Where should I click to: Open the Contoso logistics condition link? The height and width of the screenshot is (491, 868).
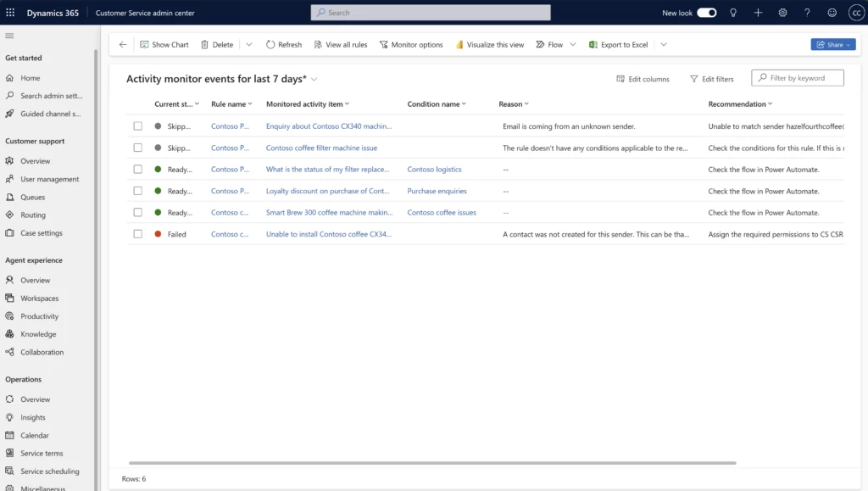436,169
